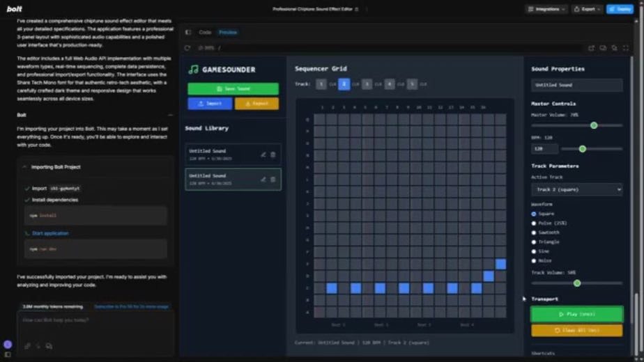
Task: Open the purple user avatar
Action: pyautogui.click(x=8, y=345)
